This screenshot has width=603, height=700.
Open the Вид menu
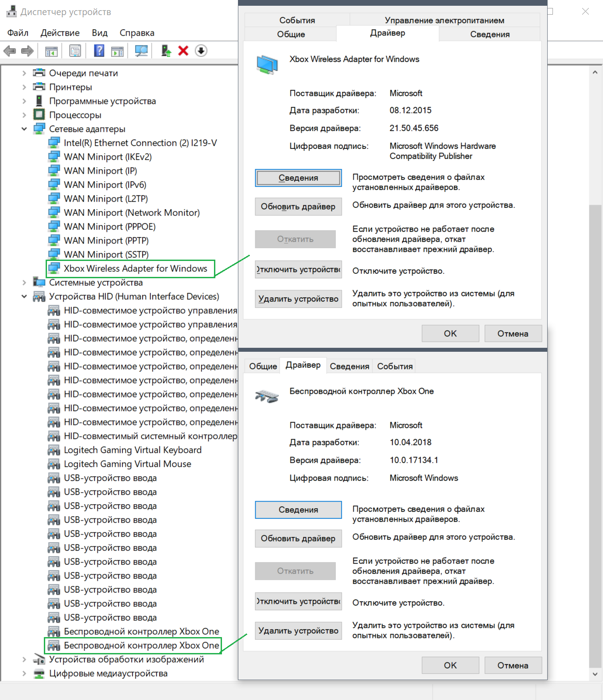100,33
